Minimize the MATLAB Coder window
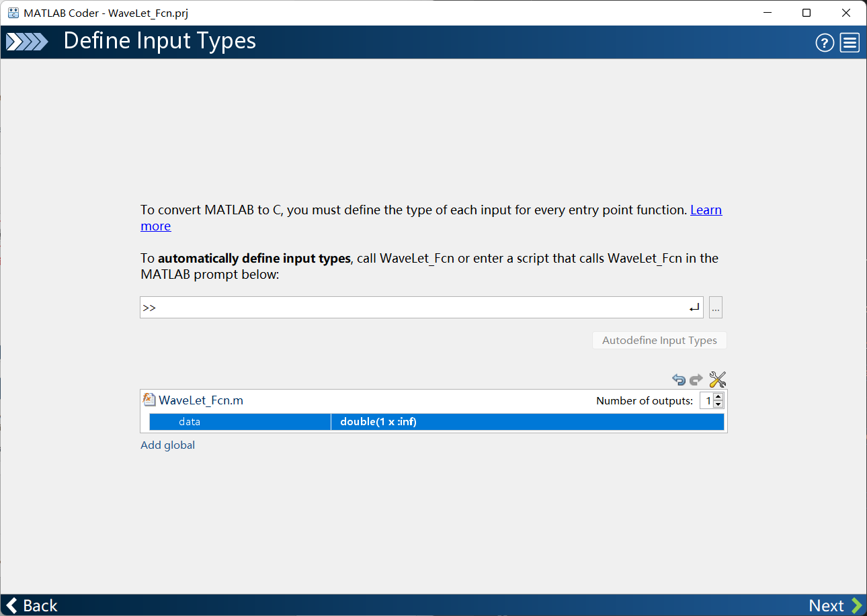867x616 pixels. [768, 13]
